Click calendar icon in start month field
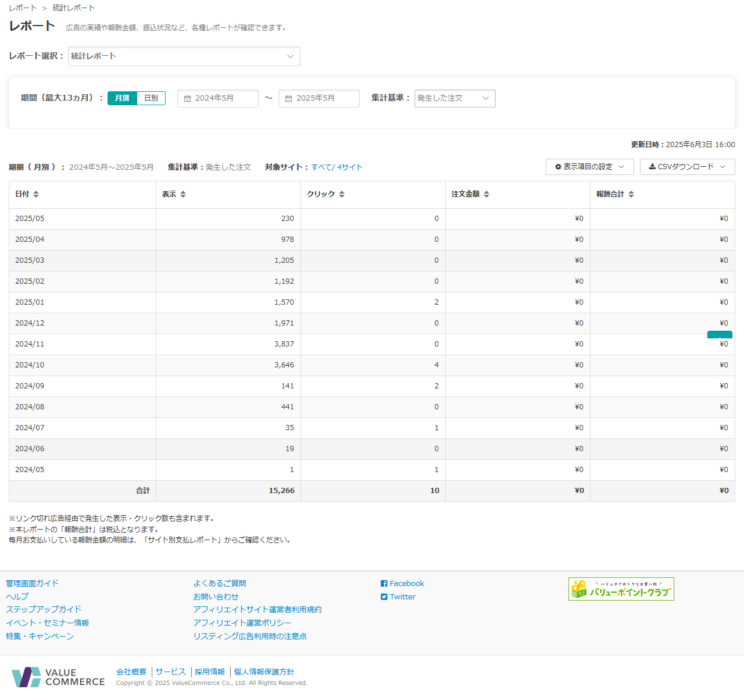 coord(188,99)
